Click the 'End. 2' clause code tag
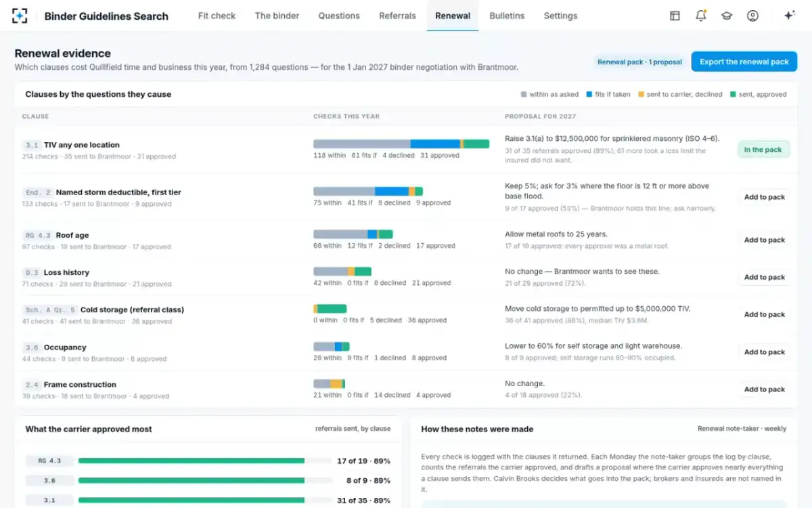The width and height of the screenshot is (812, 508). (38, 192)
